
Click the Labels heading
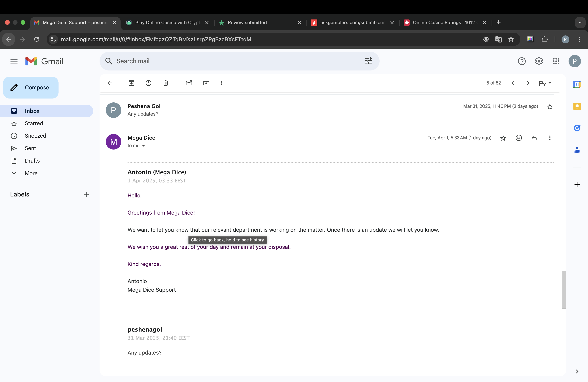(20, 194)
